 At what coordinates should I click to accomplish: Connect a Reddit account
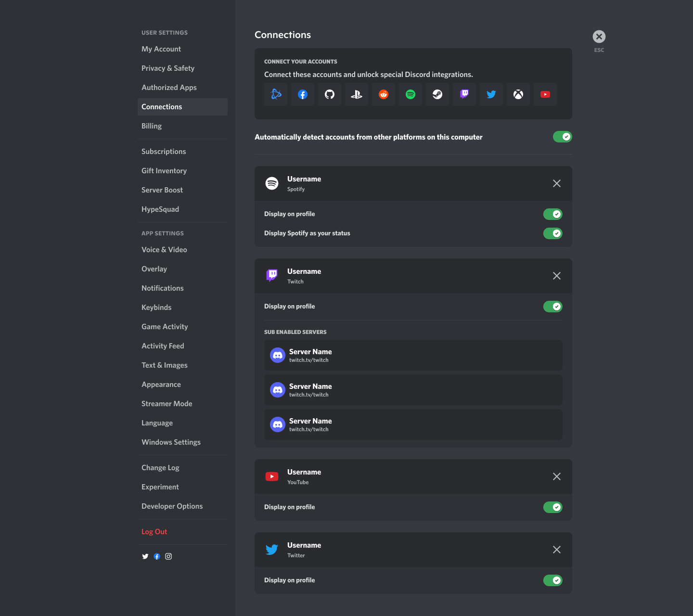(x=383, y=94)
